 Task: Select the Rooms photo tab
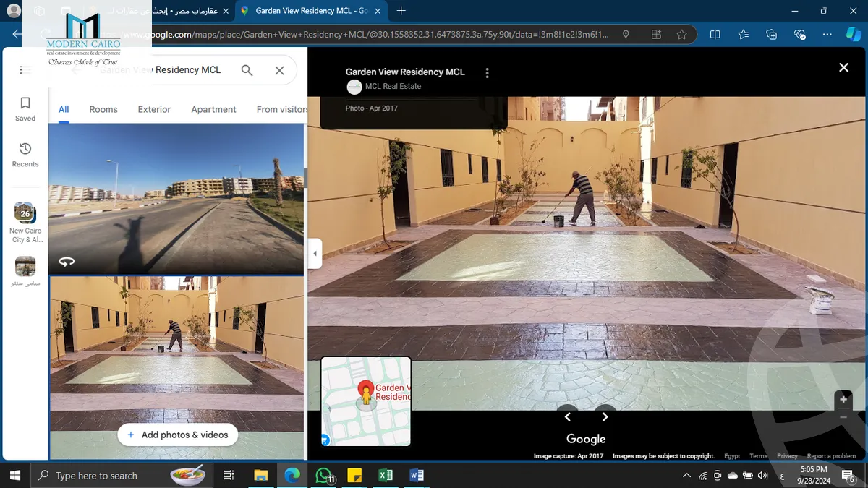tap(103, 109)
